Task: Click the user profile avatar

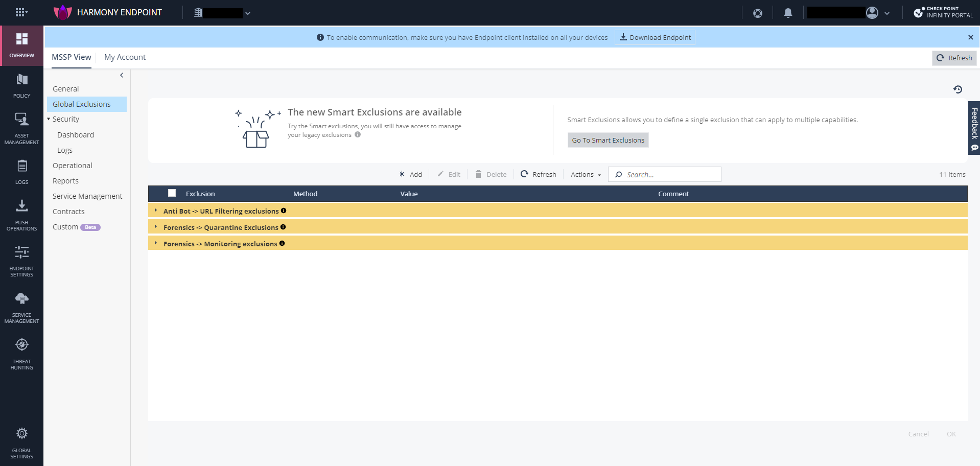Action: pos(872,13)
